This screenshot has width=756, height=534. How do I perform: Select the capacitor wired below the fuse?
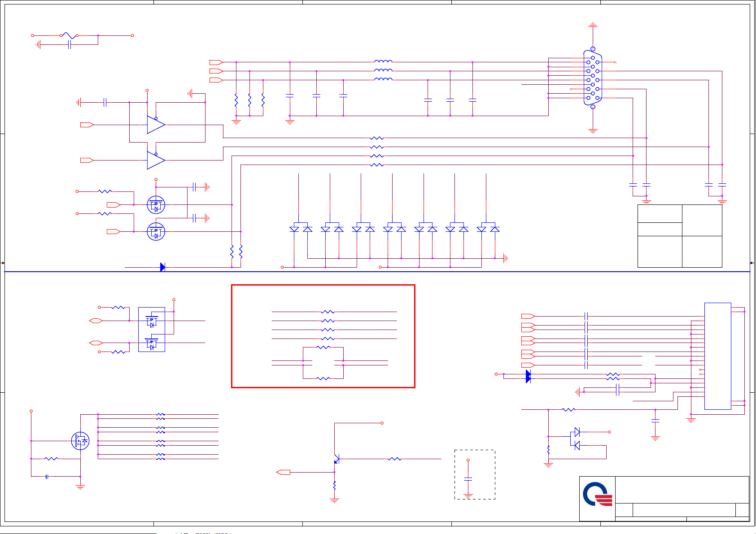tap(69, 44)
